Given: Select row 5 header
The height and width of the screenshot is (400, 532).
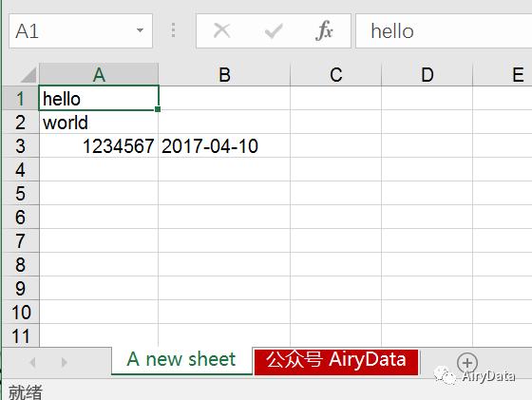Looking at the screenshot, I should pos(20,194).
